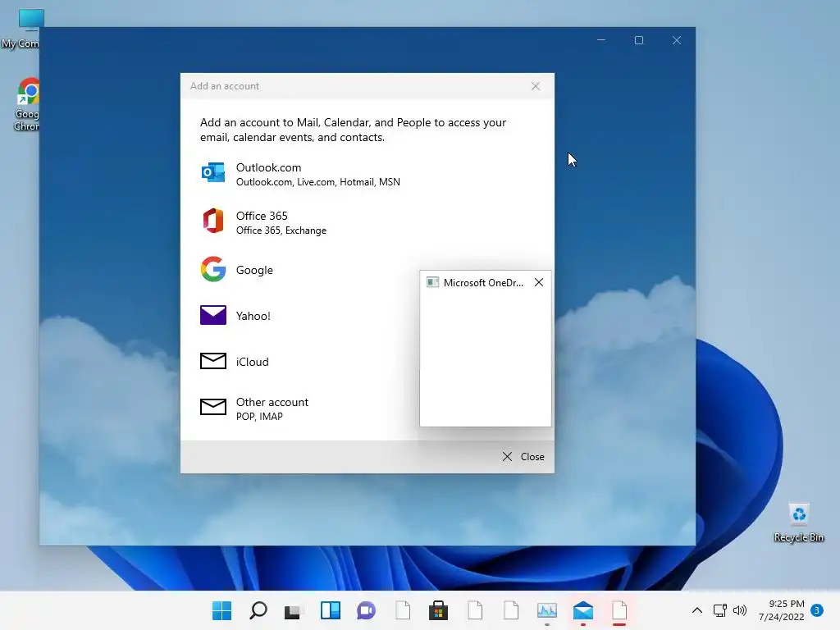Close the Mail app window

tap(677, 40)
